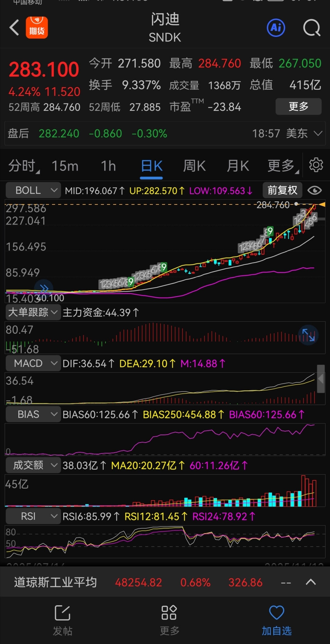Image resolution: width=330 pixels, height=644 pixels.
Task: Open the 更多 chart period menu
Action: click(x=283, y=166)
